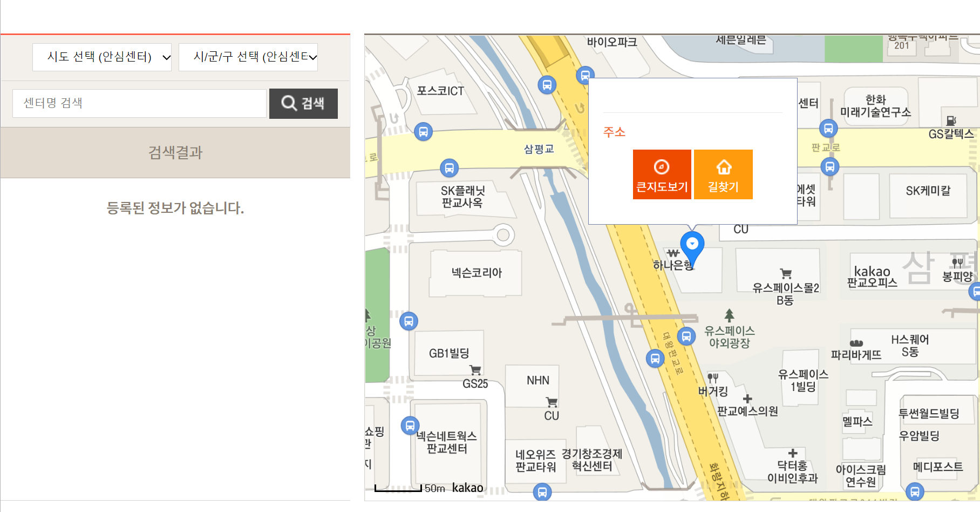Click the 네오위즈 판교타워 label
This screenshot has height=512, width=980.
coord(535,461)
